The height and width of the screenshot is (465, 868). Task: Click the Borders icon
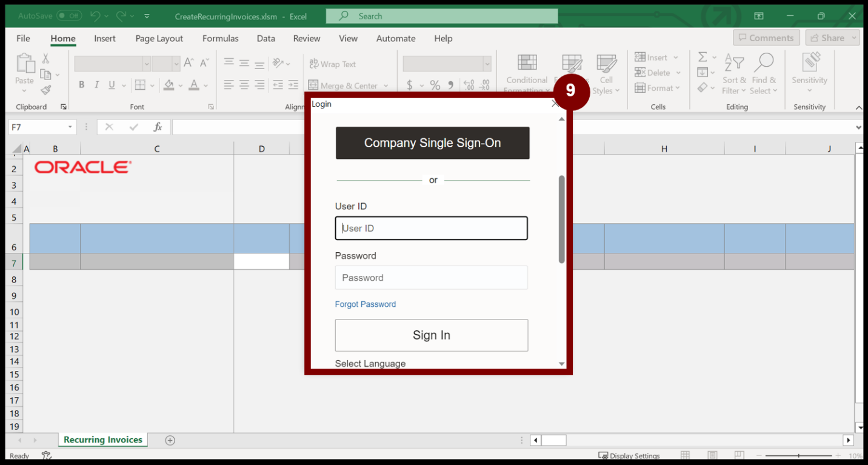[140, 85]
